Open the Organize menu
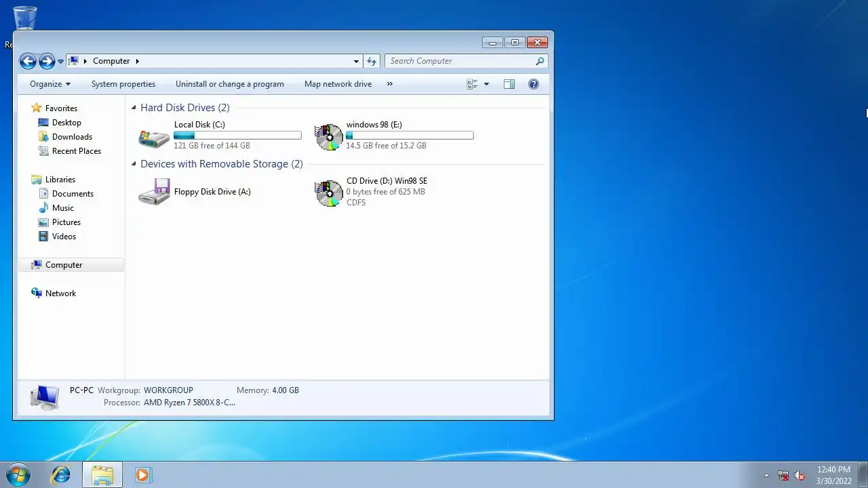Viewport: 868px width, 488px height. tap(50, 84)
